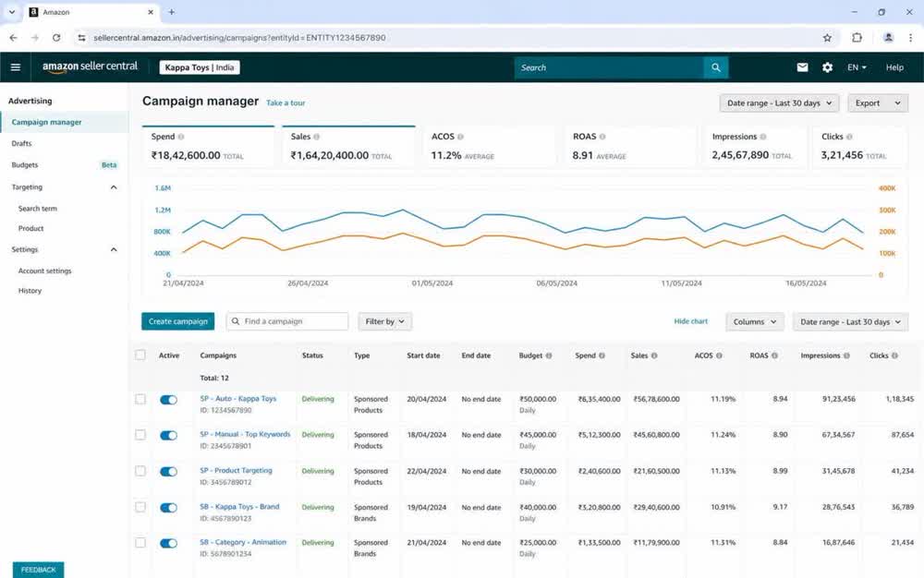Click the Impressions column header info icon
Screen dimensions: 924x578
[846, 355]
